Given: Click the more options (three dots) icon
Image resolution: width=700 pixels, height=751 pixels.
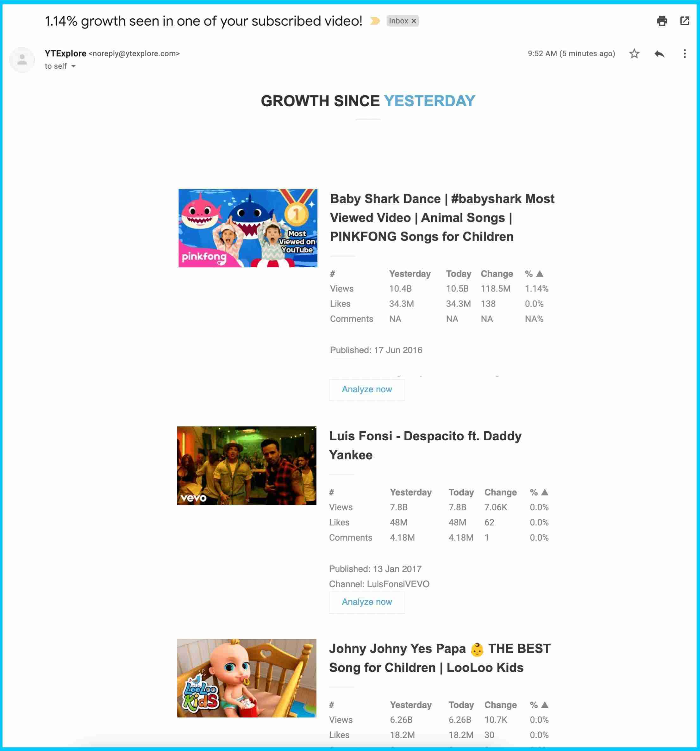Looking at the screenshot, I should [684, 54].
